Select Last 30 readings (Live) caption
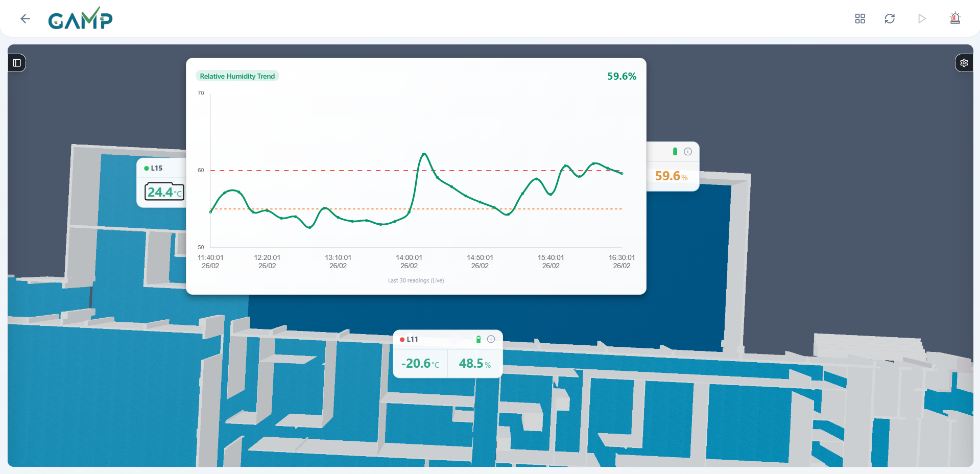980x474 pixels. [x=416, y=280]
